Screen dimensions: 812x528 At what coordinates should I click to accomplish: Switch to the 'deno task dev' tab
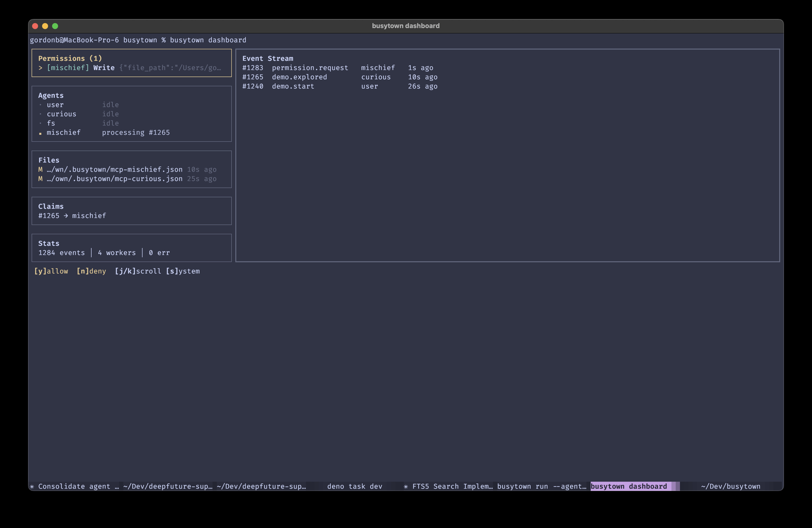coord(354,486)
